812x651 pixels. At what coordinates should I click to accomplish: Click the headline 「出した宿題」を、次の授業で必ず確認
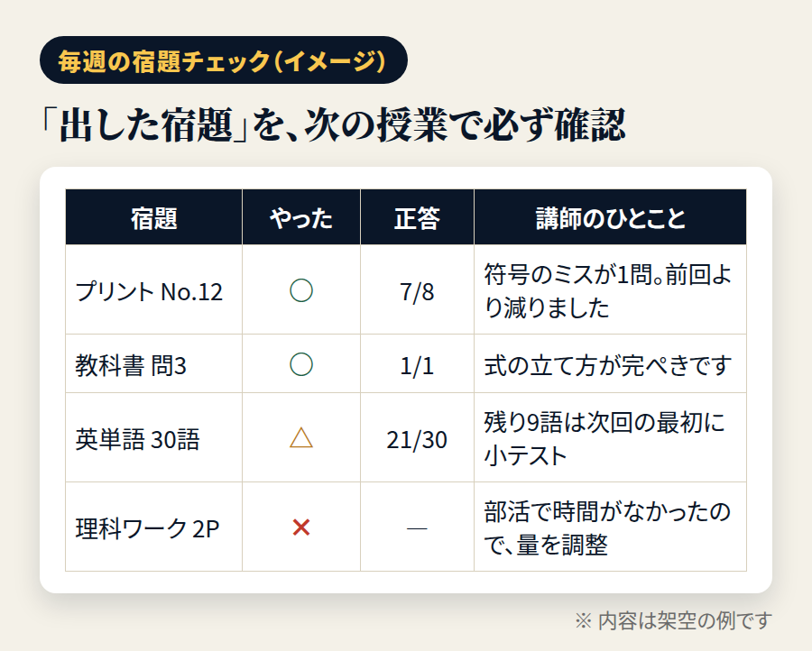[x=333, y=124]
